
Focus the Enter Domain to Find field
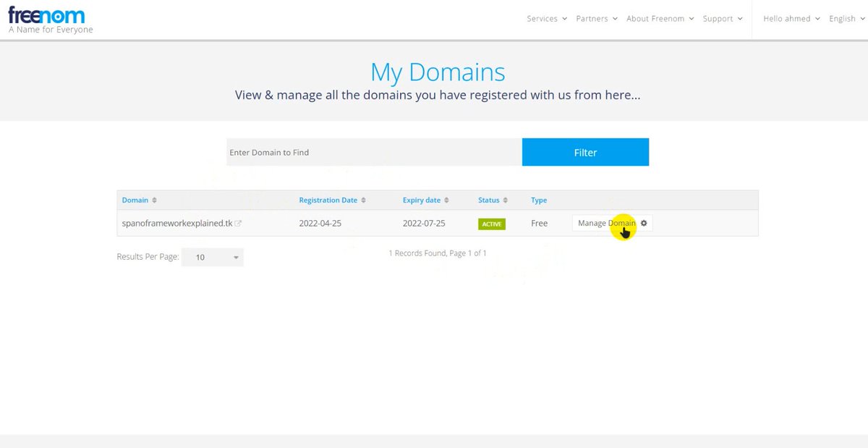point(374,152)
